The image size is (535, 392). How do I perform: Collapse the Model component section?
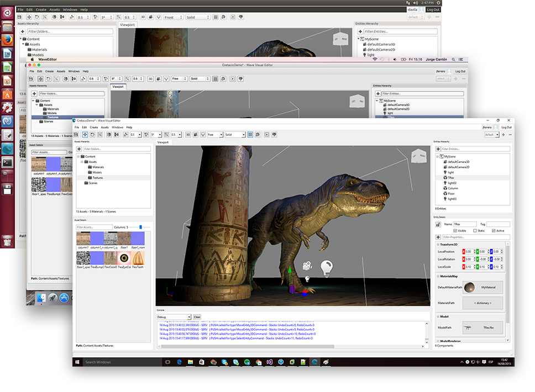coord(438,317)
